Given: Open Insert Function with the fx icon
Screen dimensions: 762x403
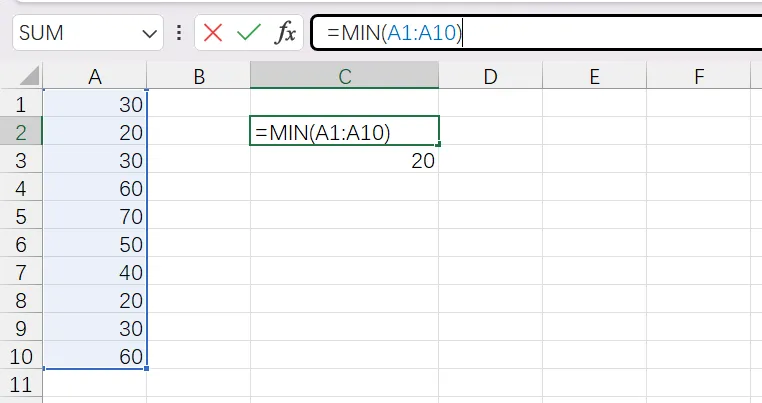Looking at the screenshot, I should pyautogui.click(x=285, y=33).
